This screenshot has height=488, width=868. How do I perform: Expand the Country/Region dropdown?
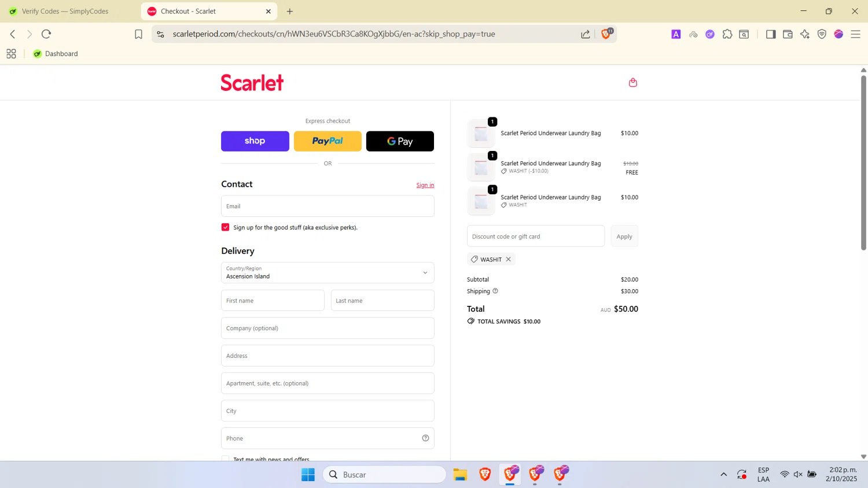[328, 273]
